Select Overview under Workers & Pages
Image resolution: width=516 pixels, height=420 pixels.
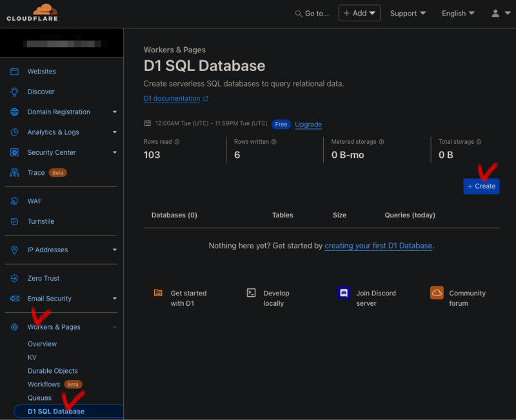point(42,344)
